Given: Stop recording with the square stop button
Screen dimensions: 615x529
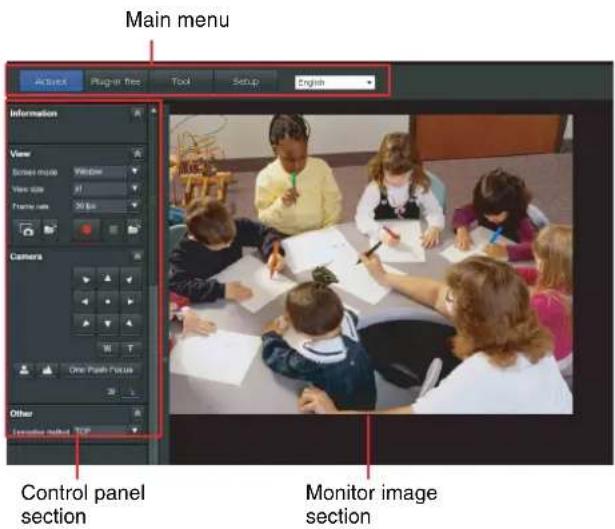Looking at the screenshot, I should coord(114,230).
